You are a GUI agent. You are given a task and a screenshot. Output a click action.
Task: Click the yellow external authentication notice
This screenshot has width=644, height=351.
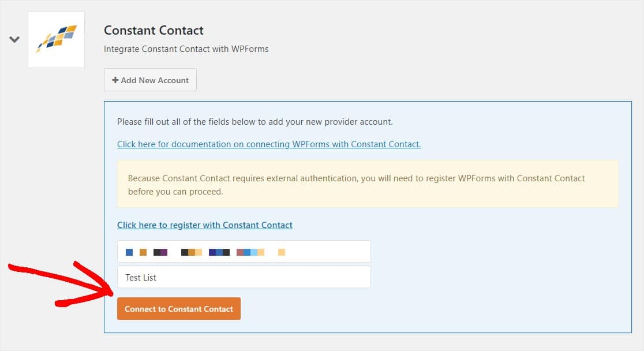(367, 184)
